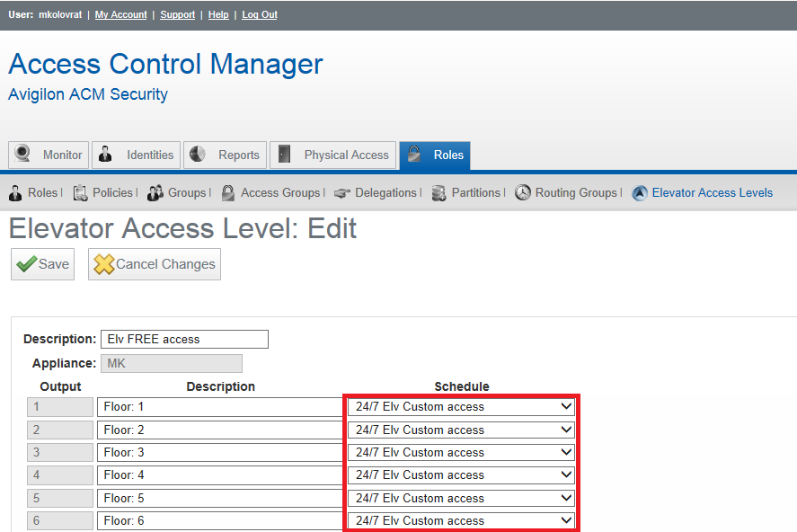Click the Elevator Access Levels globe icon
797x532 pixels.
(x=638, y=192)
